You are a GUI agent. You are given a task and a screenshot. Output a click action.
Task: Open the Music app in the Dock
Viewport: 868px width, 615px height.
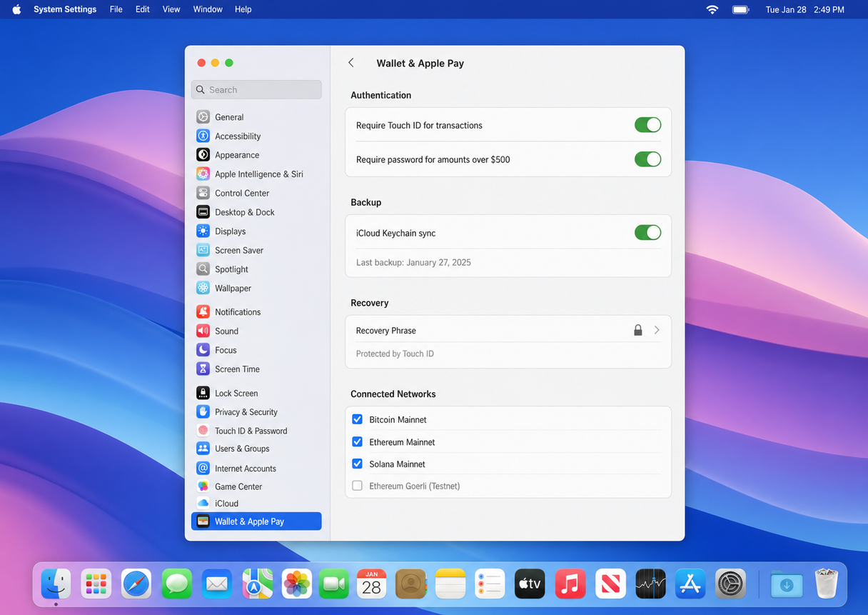click(570, 584)
